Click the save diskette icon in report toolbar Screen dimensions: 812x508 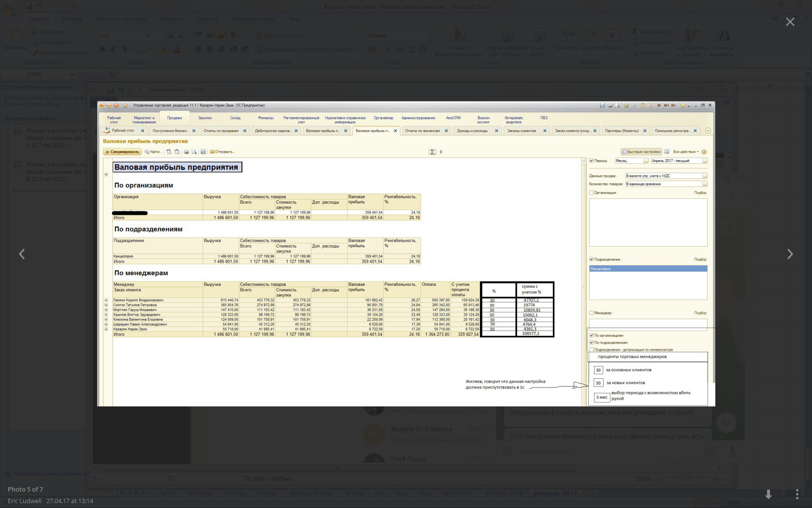(203, 152)
